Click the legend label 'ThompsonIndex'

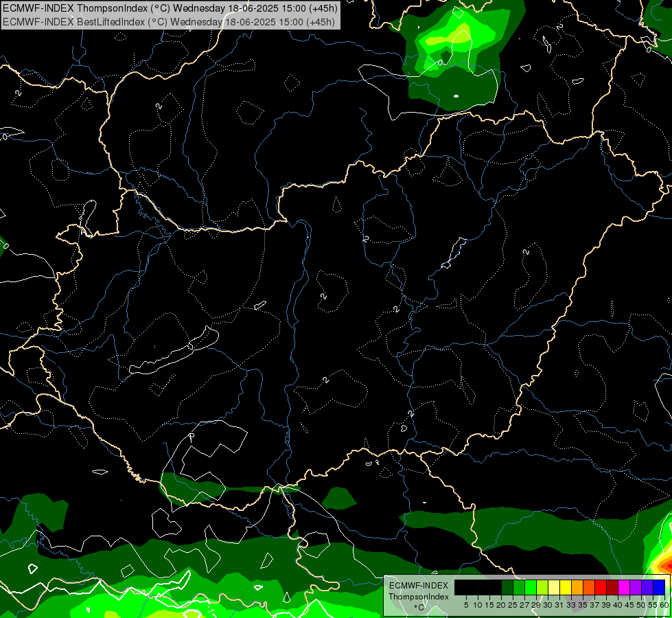pos(419,597)
